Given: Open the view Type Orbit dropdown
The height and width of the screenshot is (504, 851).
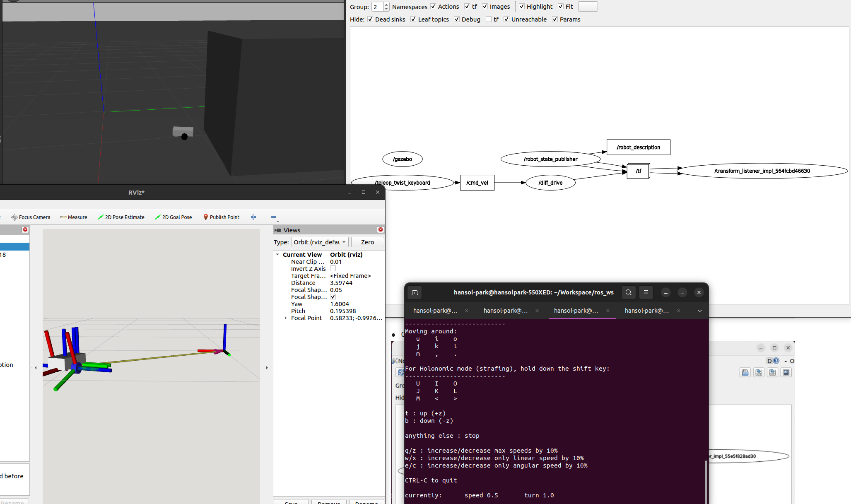Looking at the screenshot, I should pyautogui.click(x=320, y=242).
